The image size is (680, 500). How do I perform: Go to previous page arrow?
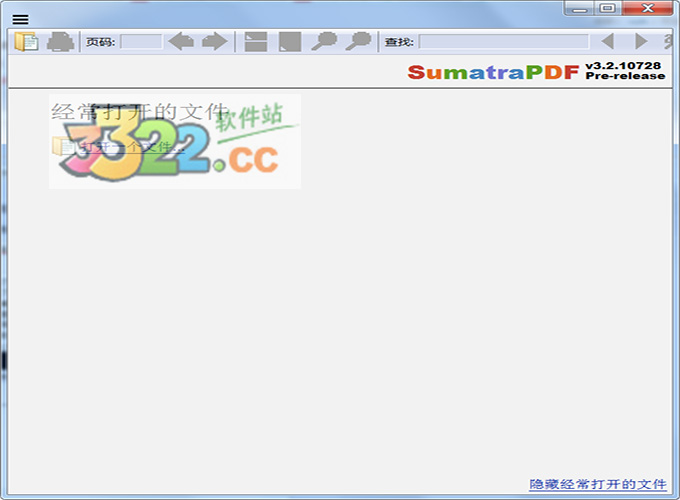pyautogui.click(x=181, y=42)
